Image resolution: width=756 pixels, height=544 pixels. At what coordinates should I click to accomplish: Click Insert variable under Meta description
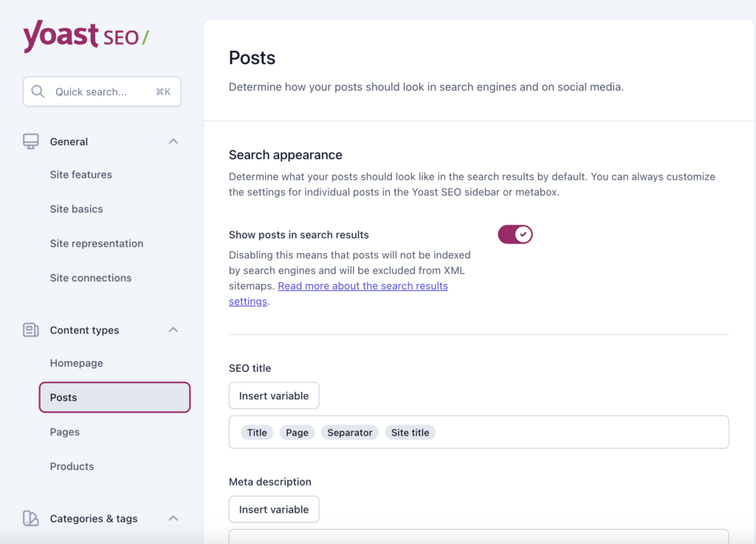tap(274, 509)
